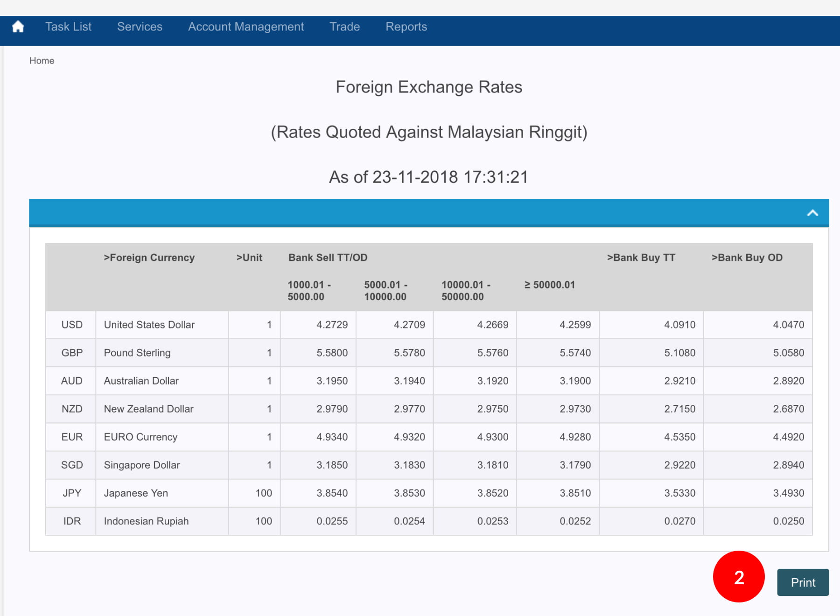This screenshot has height=616, width=840.
Task: Open the Services menu
Action: [140, 27]
